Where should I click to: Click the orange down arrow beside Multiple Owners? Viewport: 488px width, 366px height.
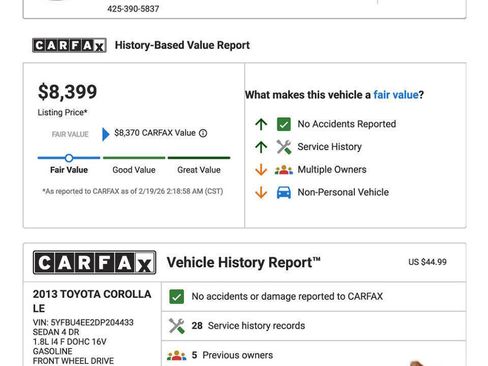click(x=261, y=170)
